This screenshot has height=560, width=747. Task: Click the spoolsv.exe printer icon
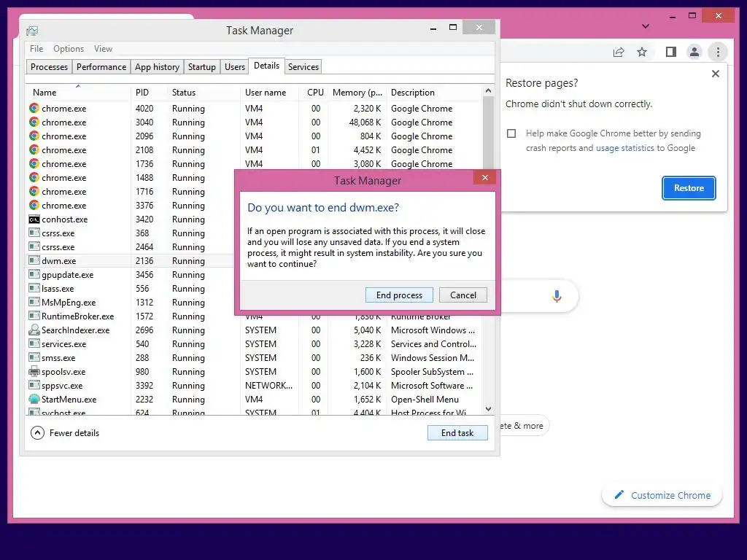tap(34, 371)
